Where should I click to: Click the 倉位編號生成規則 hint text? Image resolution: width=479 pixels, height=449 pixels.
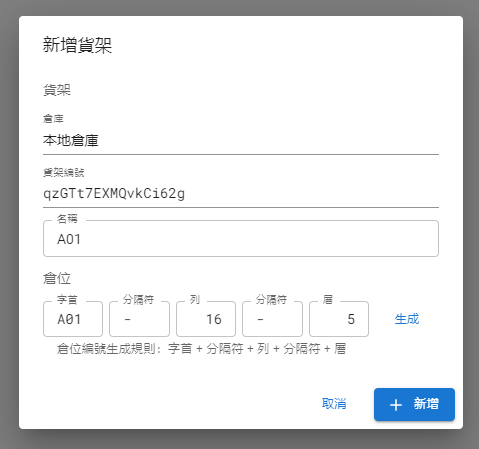click(201, 349)
